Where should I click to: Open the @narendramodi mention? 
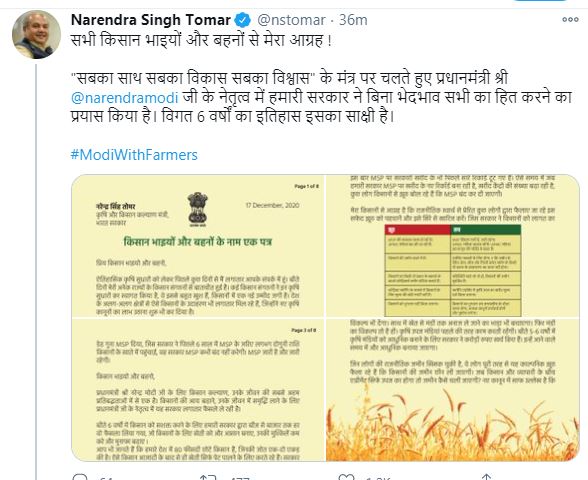[124, 98]
